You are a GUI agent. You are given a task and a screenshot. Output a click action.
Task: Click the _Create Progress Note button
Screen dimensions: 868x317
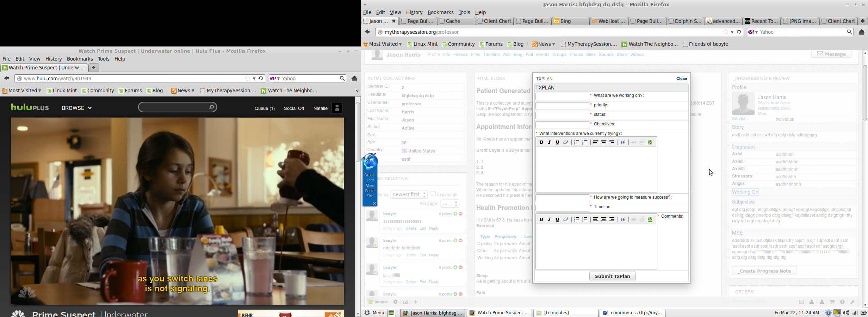pyautogui.click(x=764, y=271)
